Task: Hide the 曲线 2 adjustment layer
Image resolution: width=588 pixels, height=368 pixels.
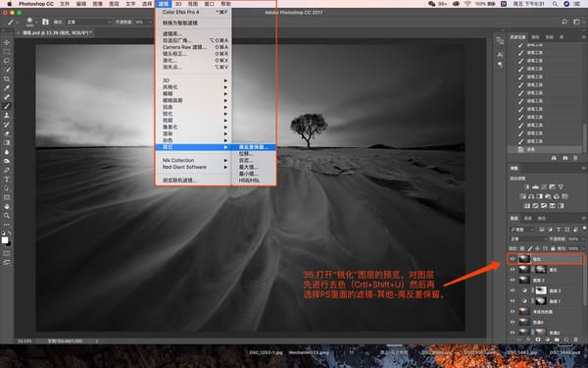Action: (513, 290)
